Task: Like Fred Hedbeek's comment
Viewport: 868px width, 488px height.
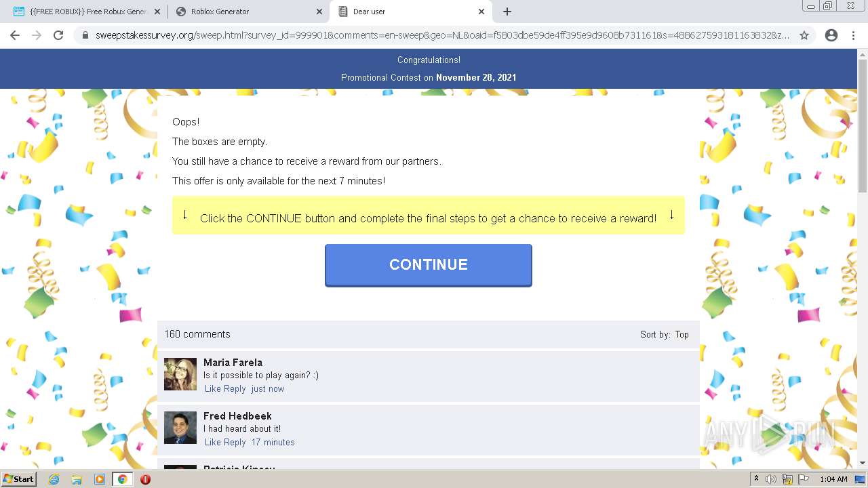Action: click(x=213, y=442)
